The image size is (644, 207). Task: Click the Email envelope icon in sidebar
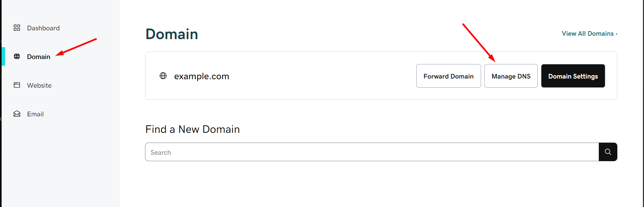coord(17,114)
